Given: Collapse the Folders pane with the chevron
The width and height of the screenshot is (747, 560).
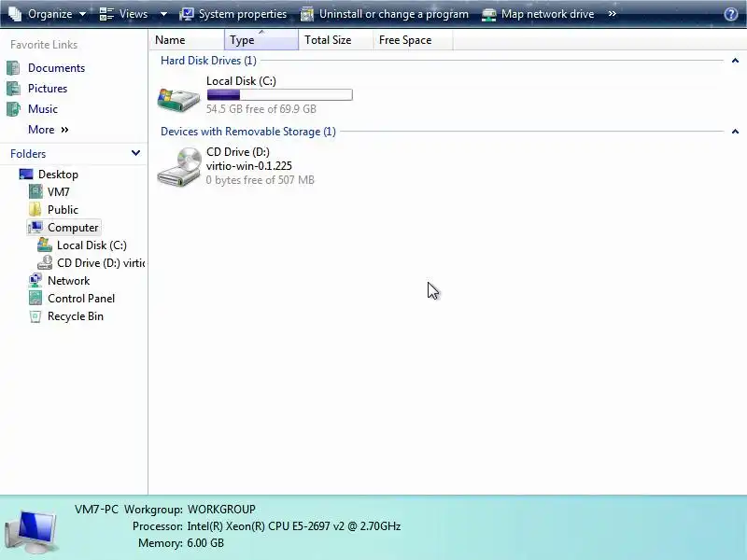Looking at the screenshot, I should 135,153.
